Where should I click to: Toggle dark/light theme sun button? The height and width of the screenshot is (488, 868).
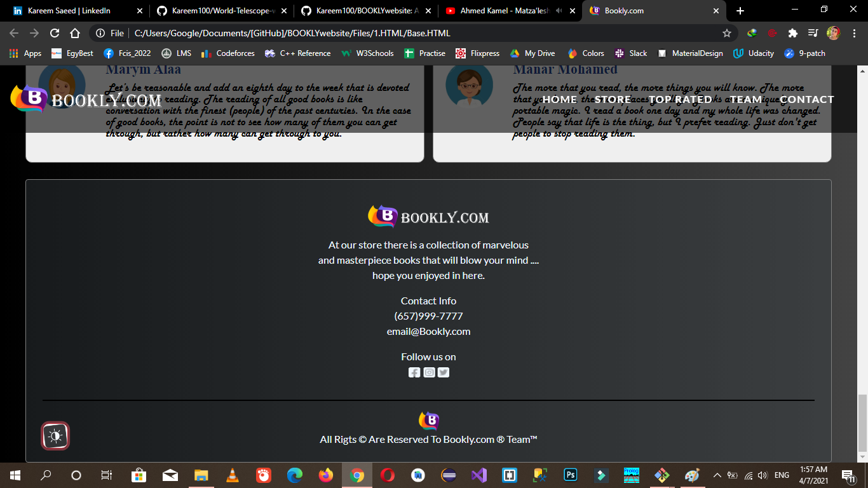55,436
